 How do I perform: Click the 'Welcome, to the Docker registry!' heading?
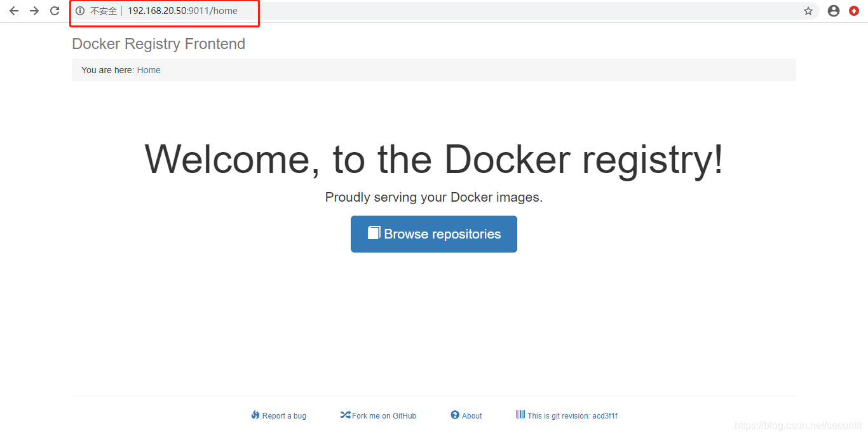pyautogui.click(x=434, y=159)
